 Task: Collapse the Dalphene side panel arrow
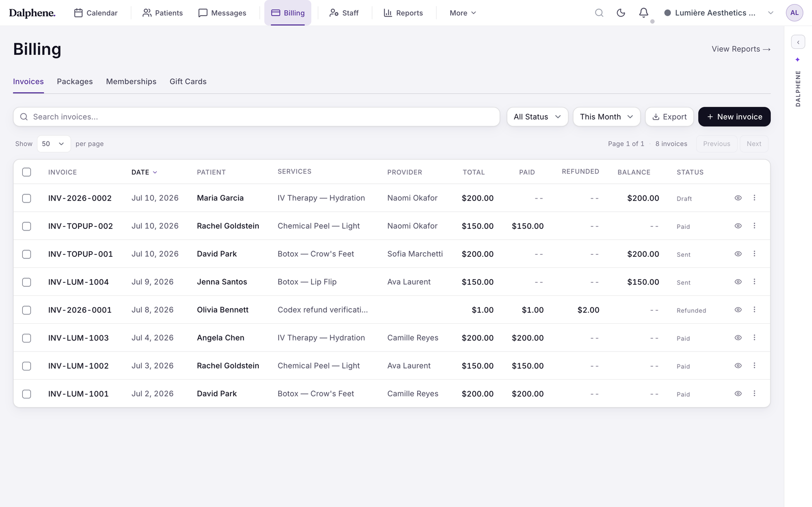(x=798, y=42)
